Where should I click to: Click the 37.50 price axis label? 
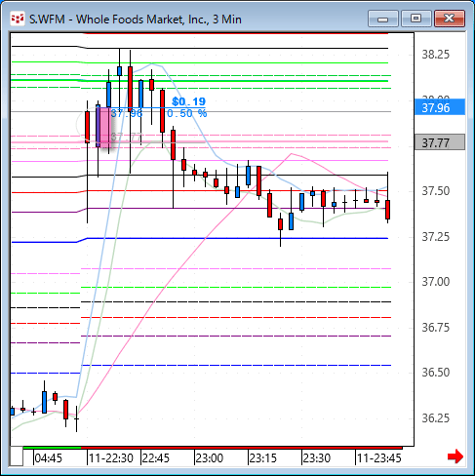tap(436, 191)
